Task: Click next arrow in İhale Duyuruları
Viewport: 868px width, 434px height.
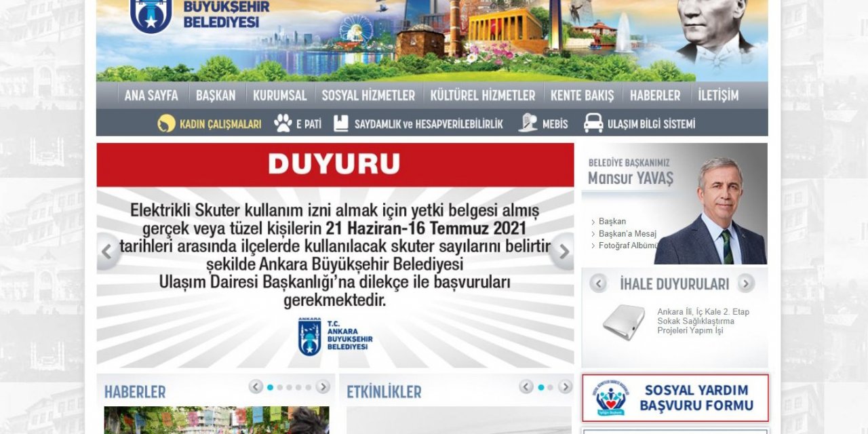Action: pyautogui.click(x=746, y=283)
